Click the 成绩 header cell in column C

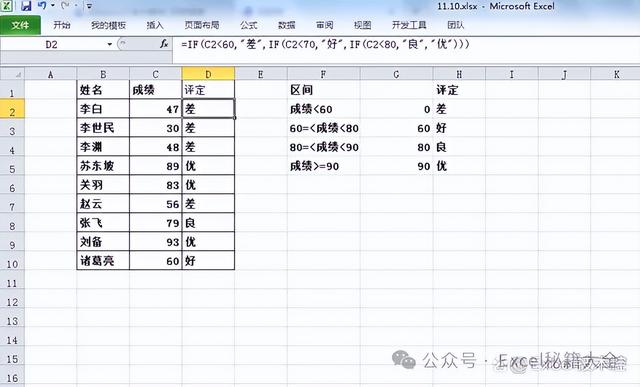coord(156,90)
